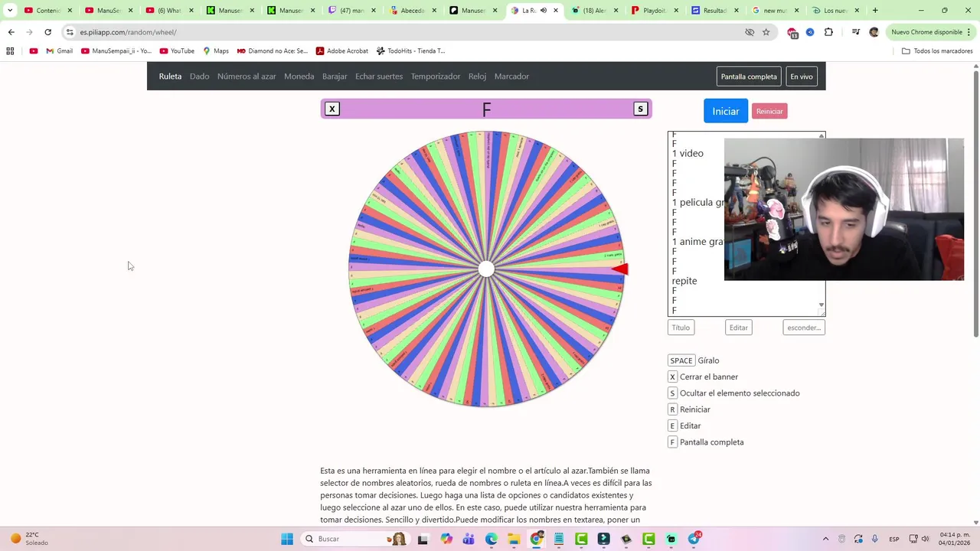Go to the Dado page
This screenshot has width=980, height=551.
point(200,77)
